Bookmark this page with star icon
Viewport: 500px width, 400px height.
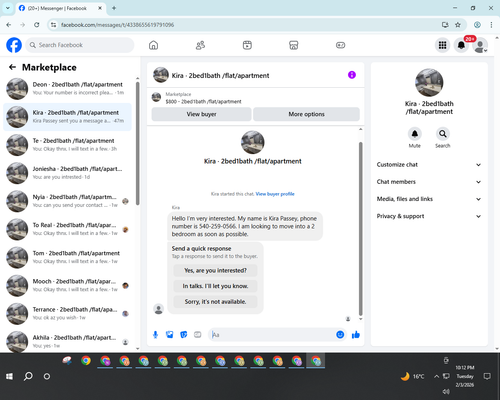tap(458, 25)
